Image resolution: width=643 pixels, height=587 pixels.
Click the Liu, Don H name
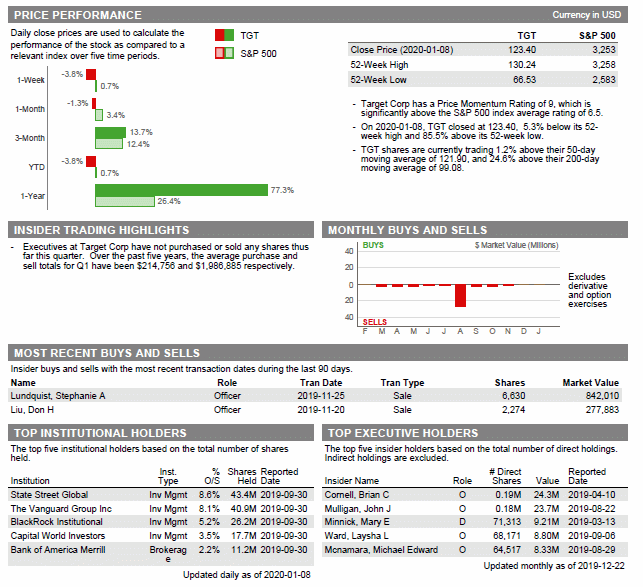point(32,410)
